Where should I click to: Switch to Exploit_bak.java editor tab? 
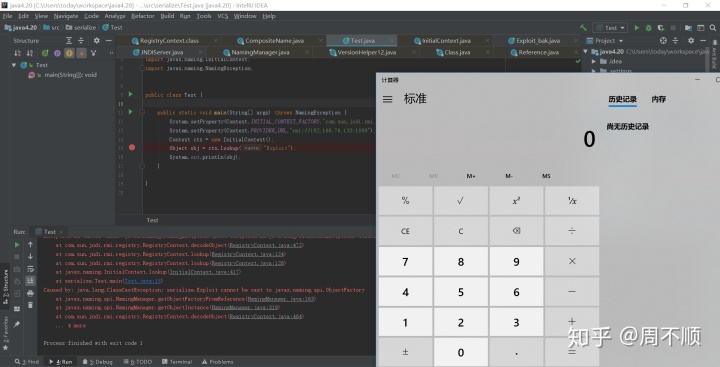coord(538,40)
